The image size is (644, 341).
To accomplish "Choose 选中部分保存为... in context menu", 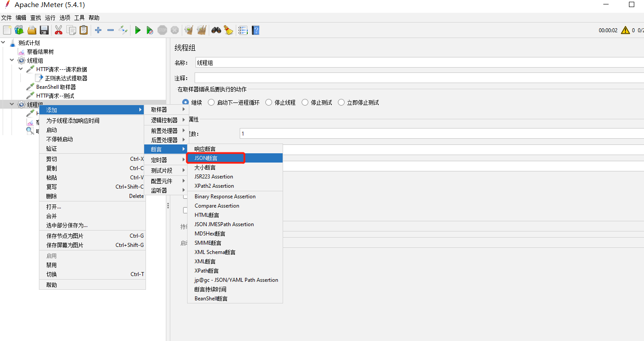I will (92, 225).
